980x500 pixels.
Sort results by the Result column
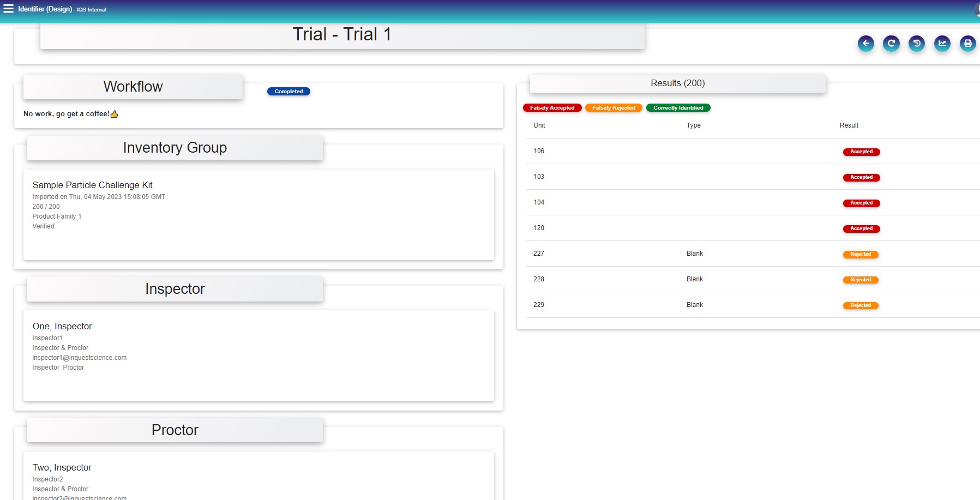pos(849,125)
